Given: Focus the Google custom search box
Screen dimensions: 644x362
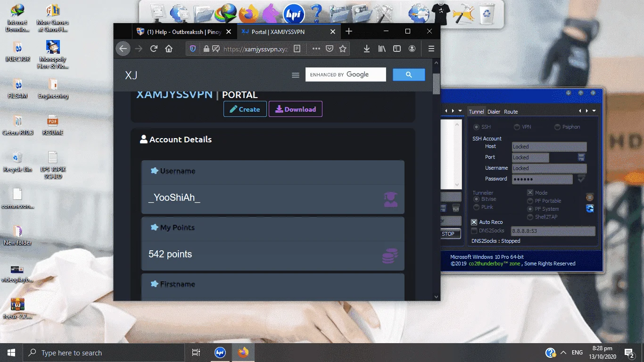Looking at the screenshot, I should pyautogui.click(x=346, y=74).
